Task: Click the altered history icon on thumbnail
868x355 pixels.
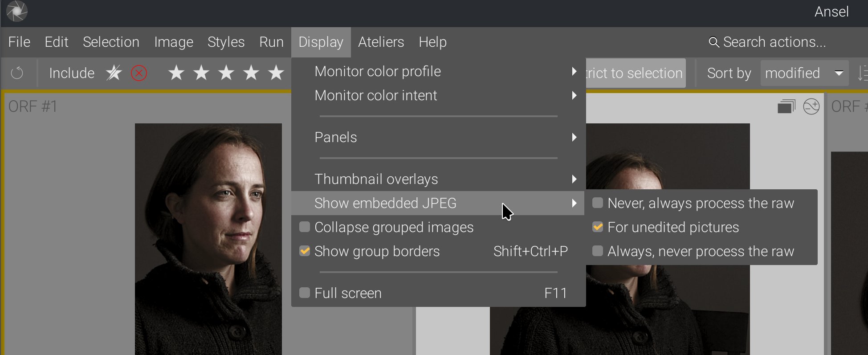Action: pos(811,107)
